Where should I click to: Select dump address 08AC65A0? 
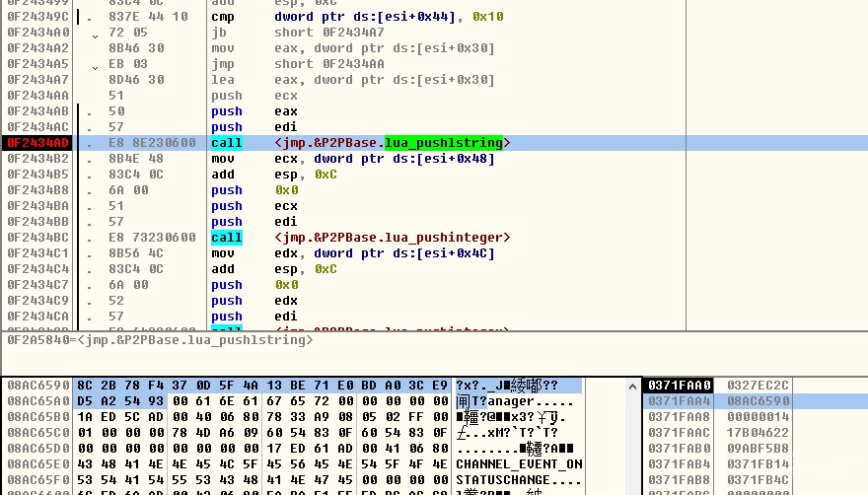pos(38,401)
